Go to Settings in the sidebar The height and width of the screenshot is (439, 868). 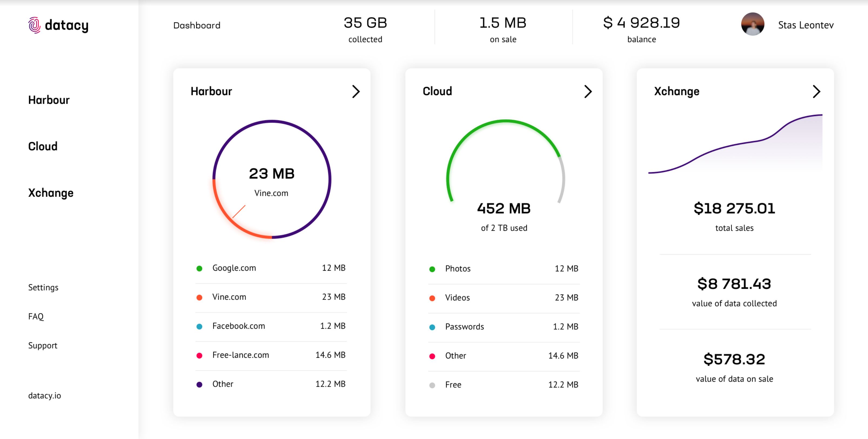point(43,287)
